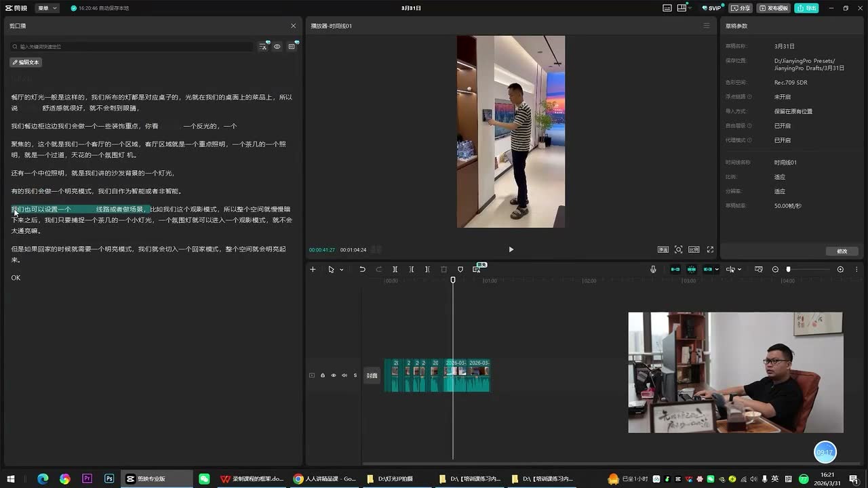Click the 修改 modify button in draft parameters
Viewport: 868px width, 488px height.
click(x=842, y=251)
